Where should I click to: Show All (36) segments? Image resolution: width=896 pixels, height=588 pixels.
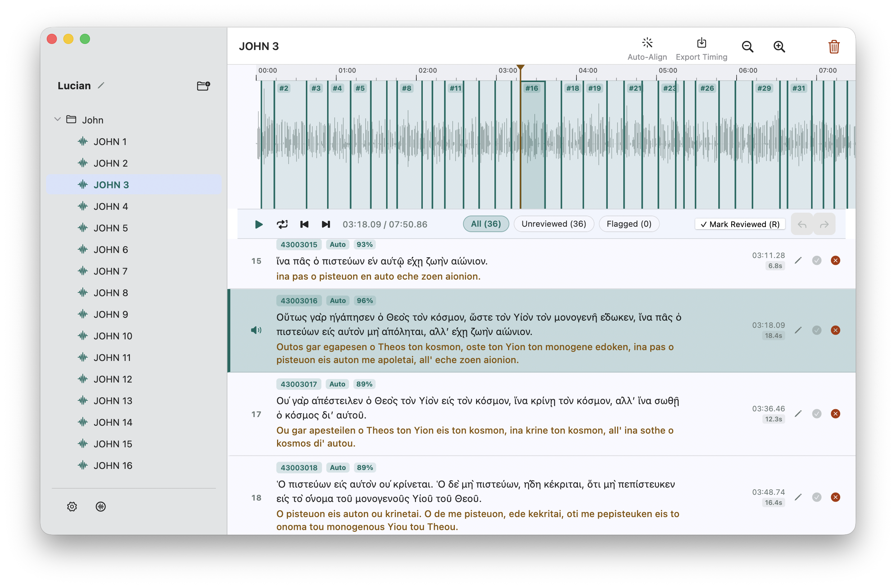[x=486, y=224]
